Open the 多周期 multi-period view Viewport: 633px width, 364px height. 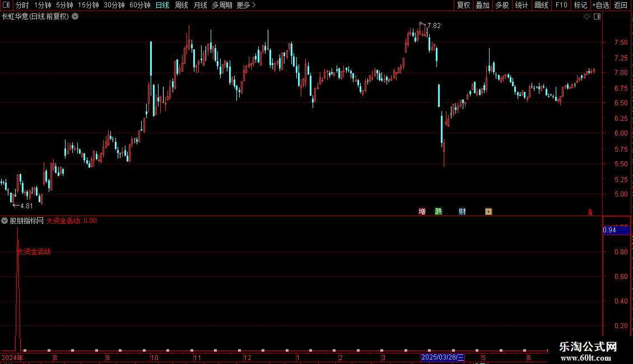tap(222, 5)
